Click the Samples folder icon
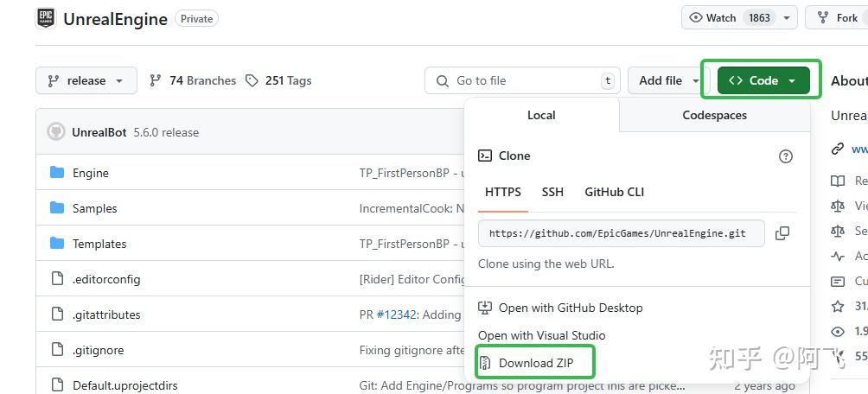The image size is (868, 394). coord(57,208)
